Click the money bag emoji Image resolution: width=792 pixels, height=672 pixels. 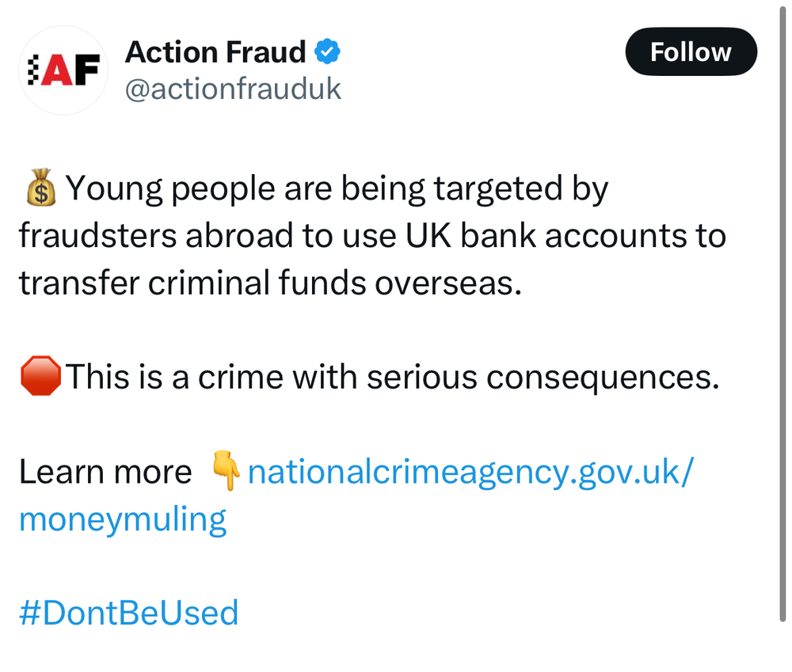pyautogui.click(x=40, y=189)
